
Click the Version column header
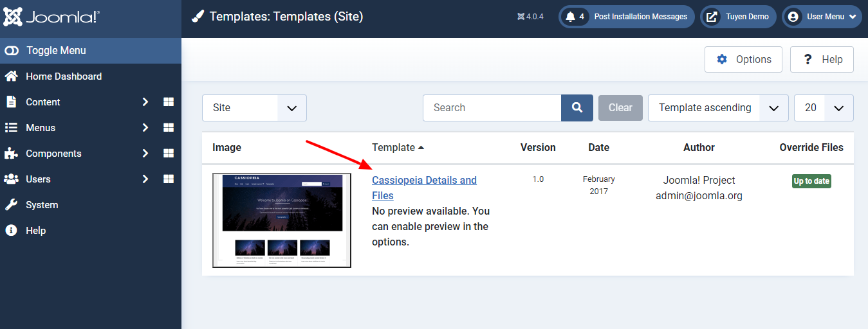pyautogui.click(x=538, y=147)
